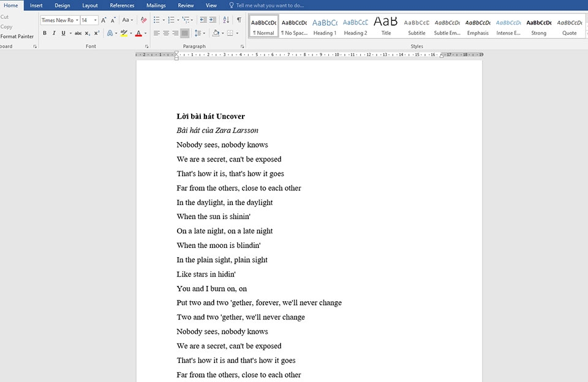This screenshot has width=588, height=382.
Task: Expand numbering library dropdown arrow
Action: coord(178,20)
